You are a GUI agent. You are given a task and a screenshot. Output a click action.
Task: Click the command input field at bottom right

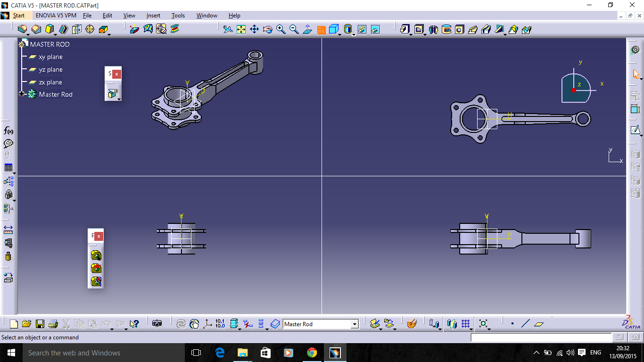(541, 337)
